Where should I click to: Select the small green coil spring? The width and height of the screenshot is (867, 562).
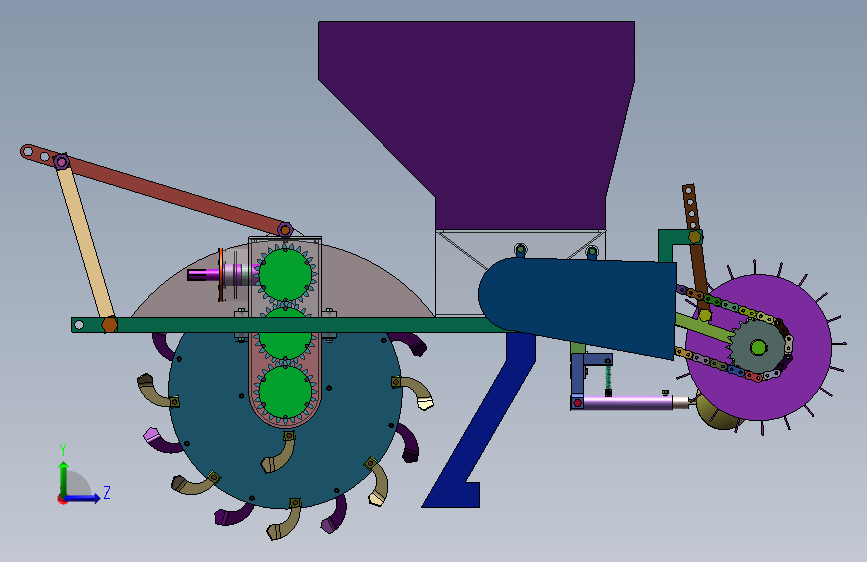pos(608,376)
